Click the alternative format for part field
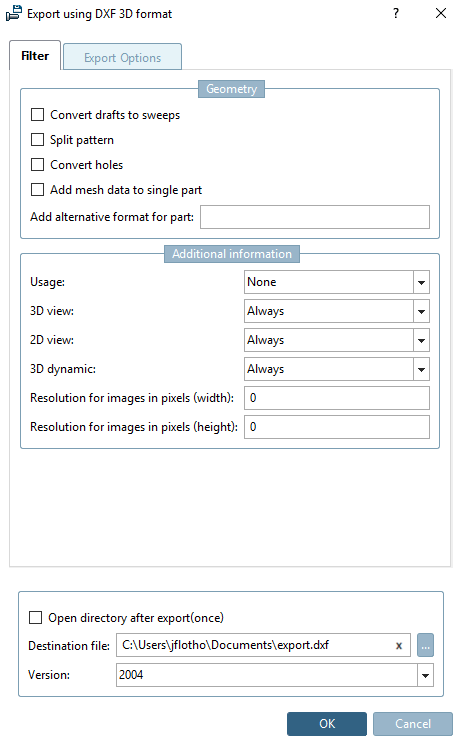This screenshot has width=462, height=746. pos(315,217)
